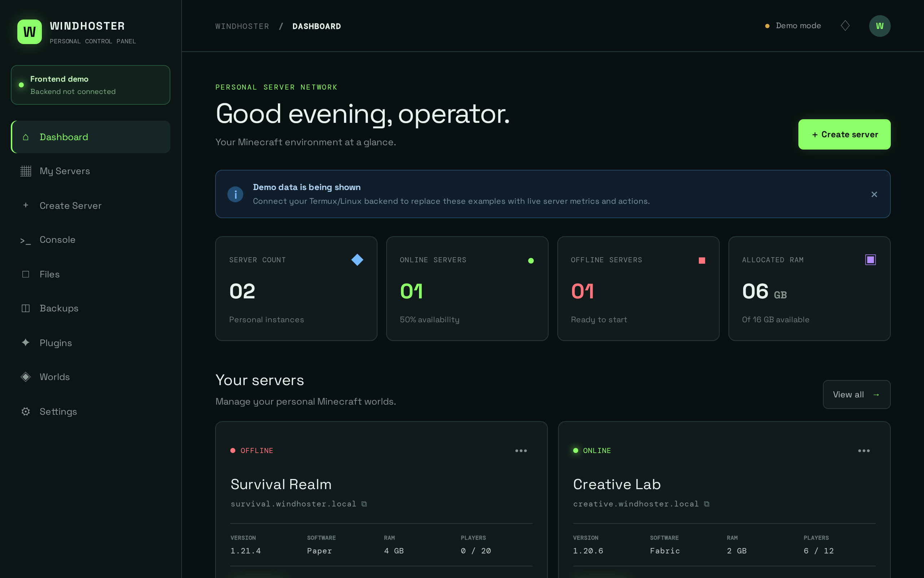Click the Files square icon
Image resolution: width=924 pixels, height=578 pixels.
pyautogui.click(x=26, y=274)
